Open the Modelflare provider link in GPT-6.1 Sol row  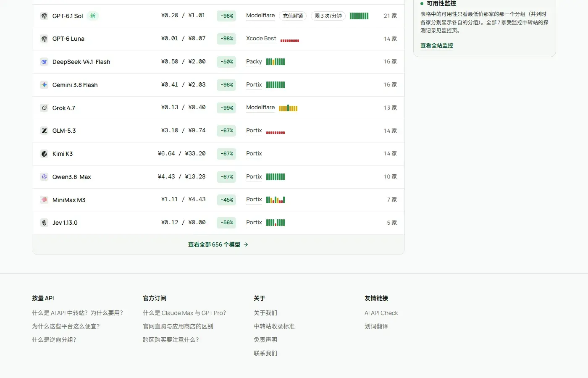[x=260, y=16]
